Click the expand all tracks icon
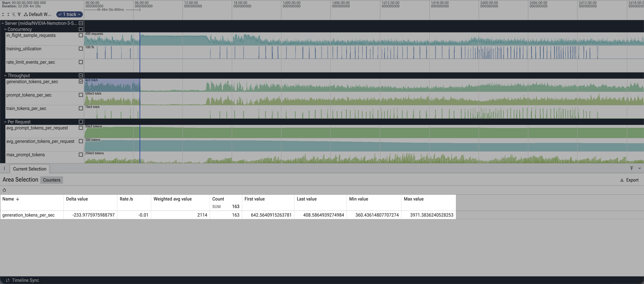The width and height of the screenshot is (644, 284). [3, 14]
